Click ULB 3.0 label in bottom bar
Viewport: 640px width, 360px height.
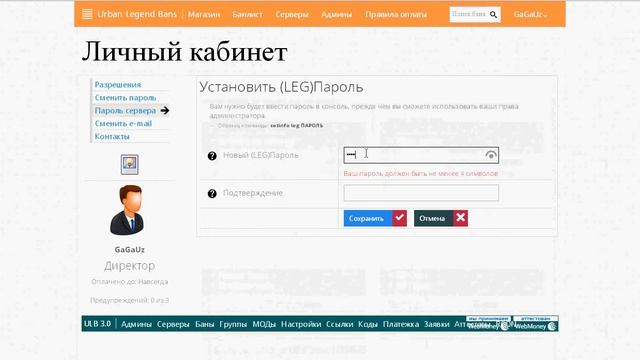(97, 324)
